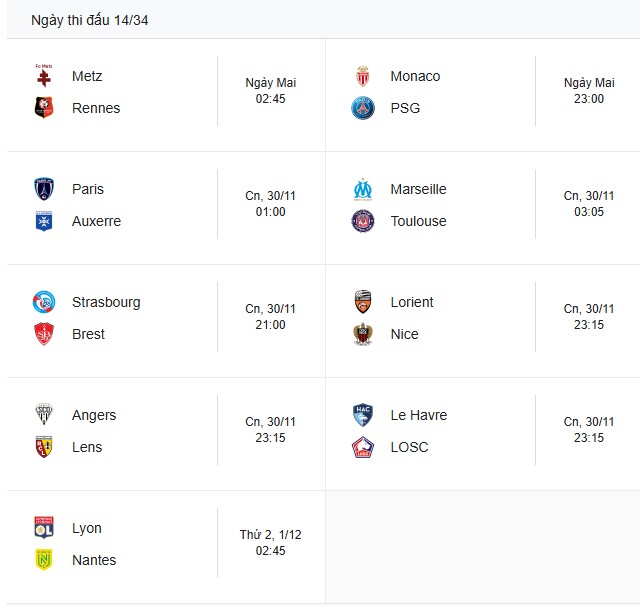Open the Auxerre team name link
The image size is (640, 606).
click(x=96, y=221)
